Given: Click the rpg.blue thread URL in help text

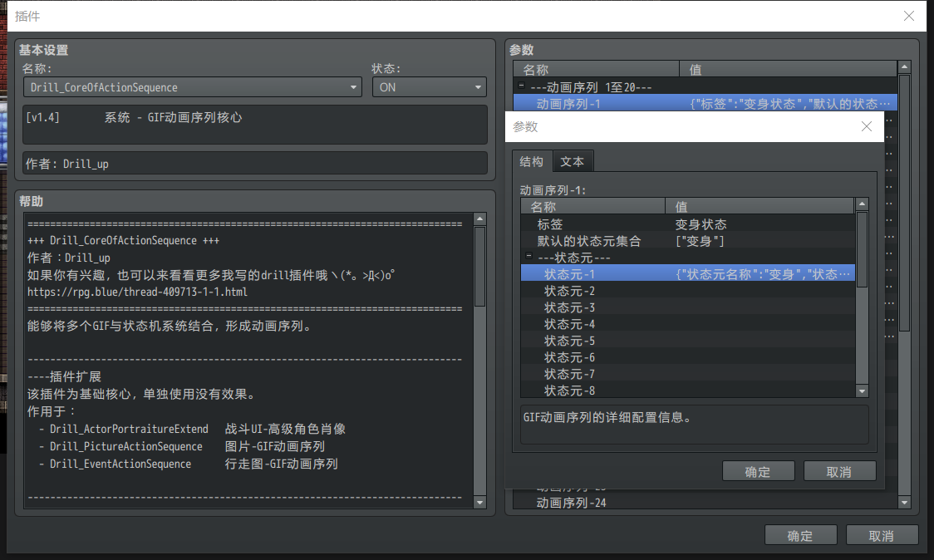Looking at the screenshot, I should (x=138, y=292).
